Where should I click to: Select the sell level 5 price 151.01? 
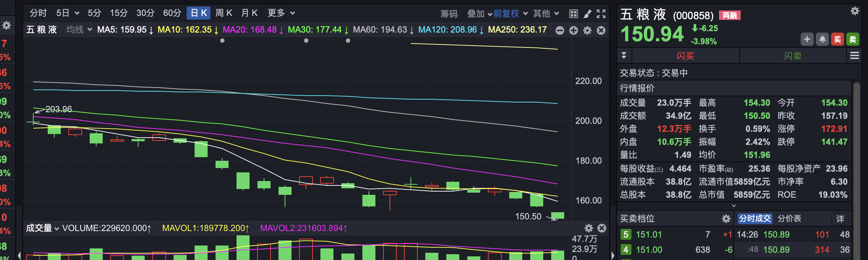(649, 235)
